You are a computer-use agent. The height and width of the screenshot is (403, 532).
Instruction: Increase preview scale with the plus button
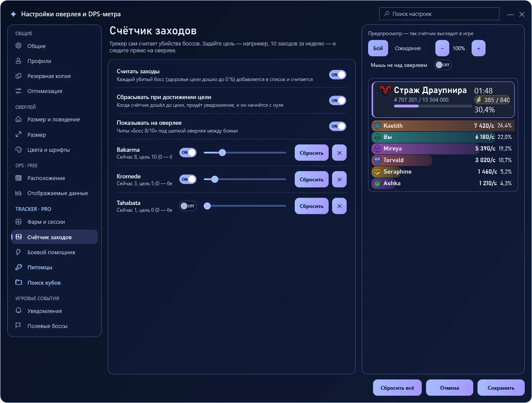(478, 48)
